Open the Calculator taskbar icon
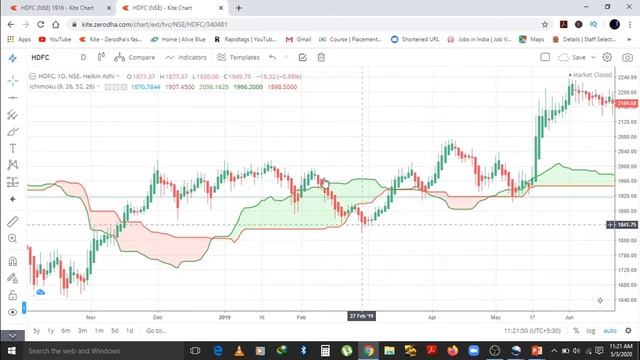 pyautogui.click(x=325, y=351)
